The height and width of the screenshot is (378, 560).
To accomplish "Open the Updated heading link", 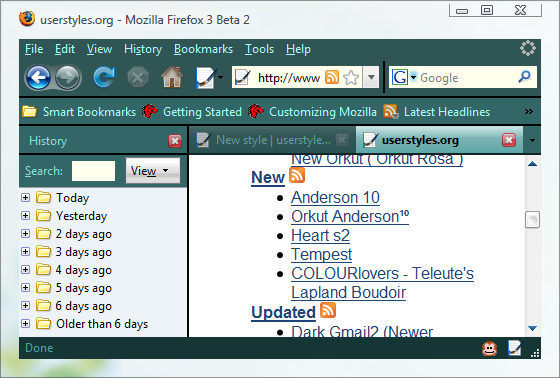I will pos(283,312).
